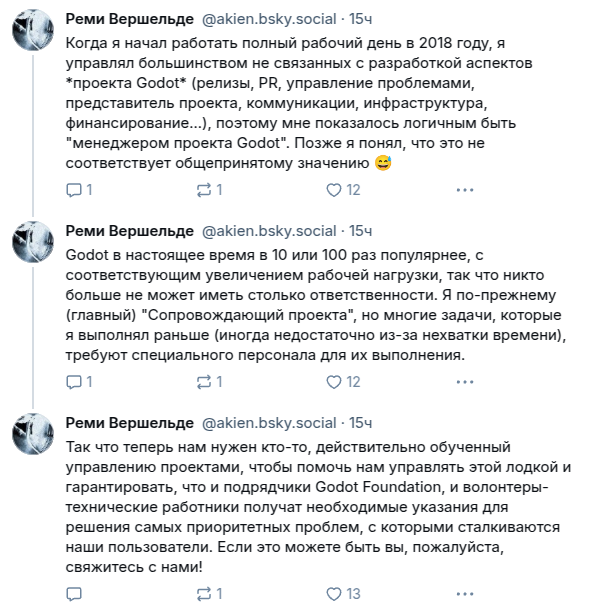Viewport: 592px width, 616px height.
Task: Repost the third post in thread
Action: coord(209,594)
